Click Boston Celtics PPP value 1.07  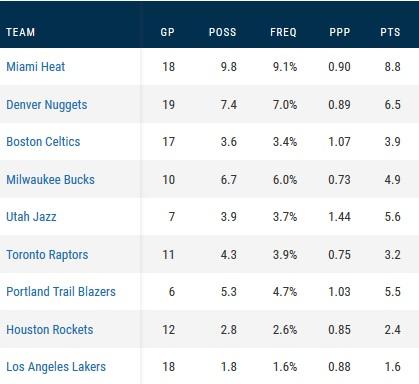[x=339, y=142]
